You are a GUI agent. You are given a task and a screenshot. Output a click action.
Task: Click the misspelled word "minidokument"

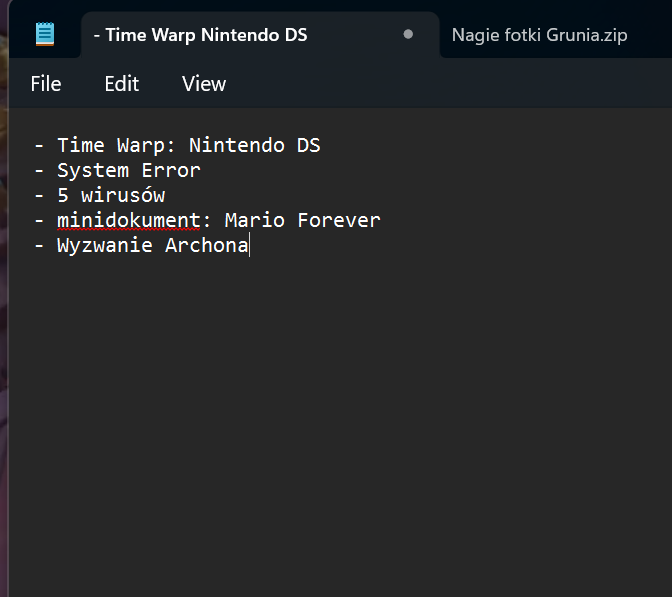[129, 221]
